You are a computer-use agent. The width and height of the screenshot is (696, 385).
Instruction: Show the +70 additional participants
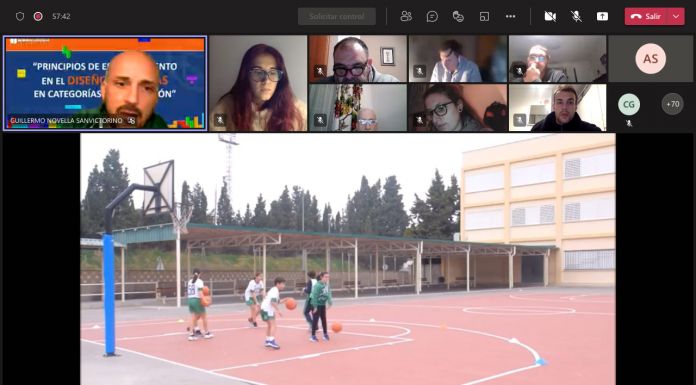(672, 104)
